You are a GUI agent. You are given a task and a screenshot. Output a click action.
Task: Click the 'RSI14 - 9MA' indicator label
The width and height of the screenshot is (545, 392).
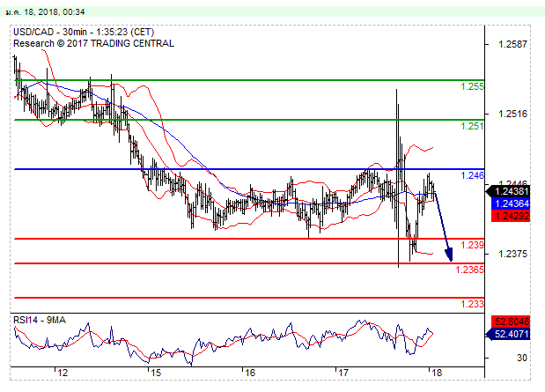[x=40, y=320]
